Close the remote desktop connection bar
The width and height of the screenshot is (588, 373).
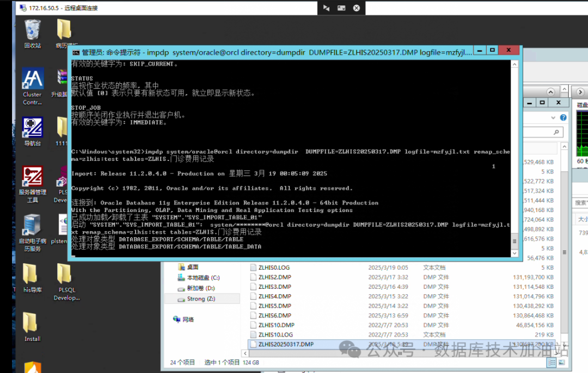coord(356,8)
